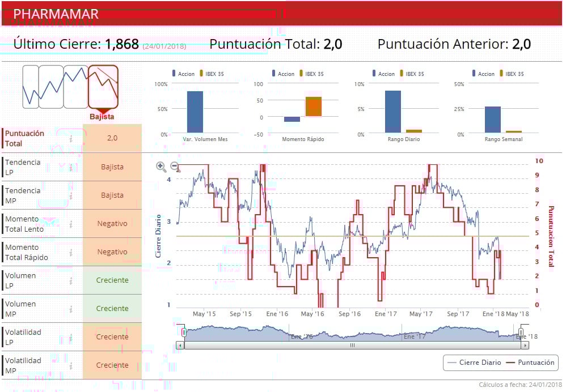Viewport: 566px width, 392px height.
Task: Select the highlighted Bajista trend thumbnail
Action: coord(103,87)
